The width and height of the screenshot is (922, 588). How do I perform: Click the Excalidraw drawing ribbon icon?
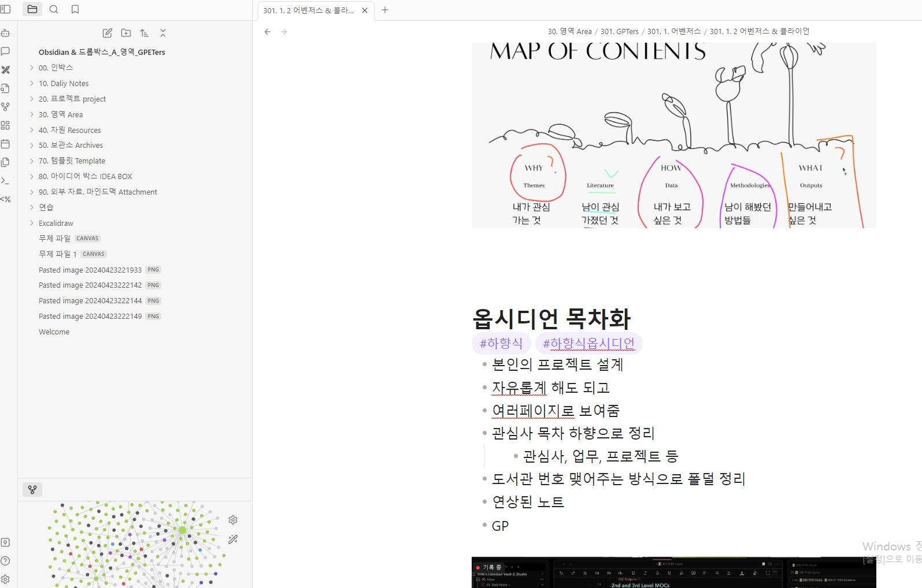(x=6, y=70)
